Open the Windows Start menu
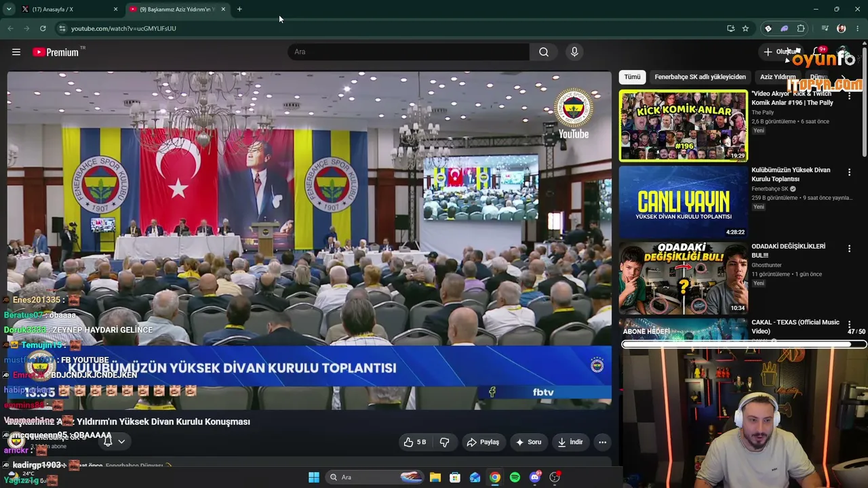 (x=313, y=477)
